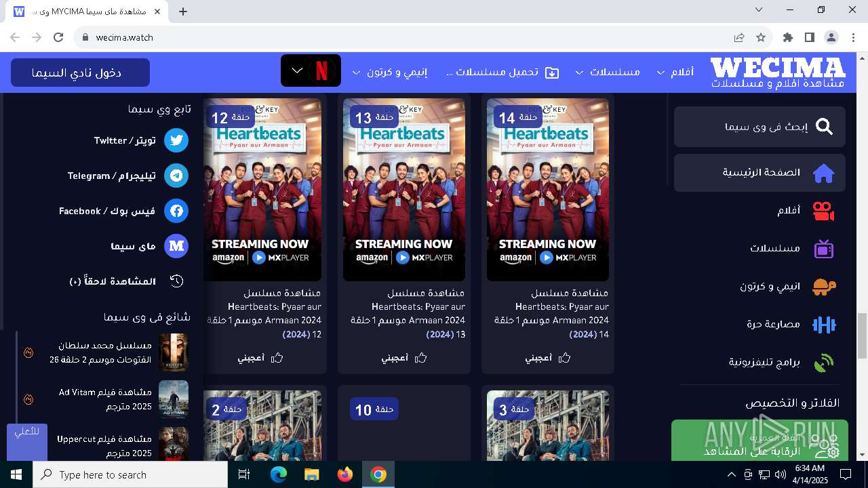
Task: Click the search magnifier icon in sidebar
Action: click(x=824, y=127)
